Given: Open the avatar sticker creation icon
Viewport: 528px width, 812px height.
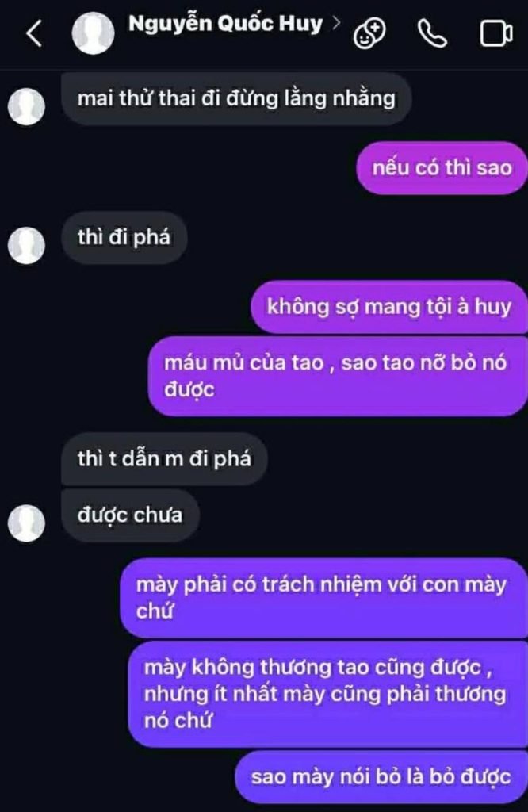Looking at the screenshot, I should (x=369, y=33).
